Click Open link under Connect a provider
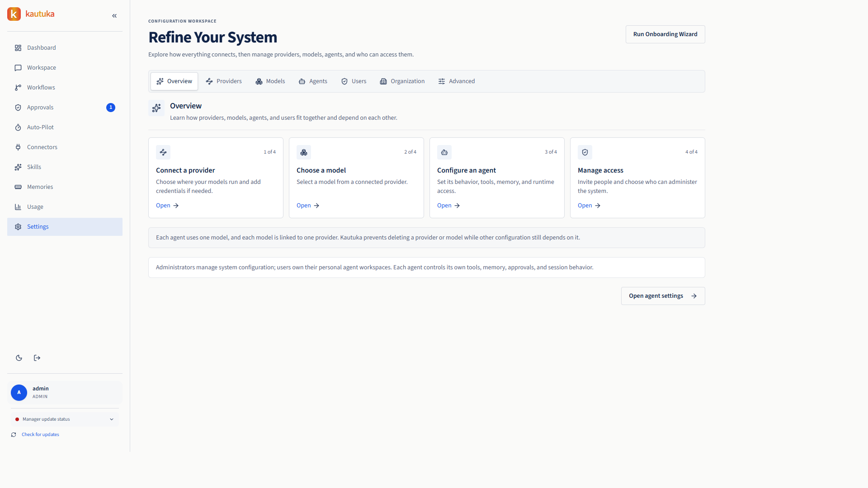Image resolution: width=868 pixels, height=488 pixels. (x=167, y=206)
